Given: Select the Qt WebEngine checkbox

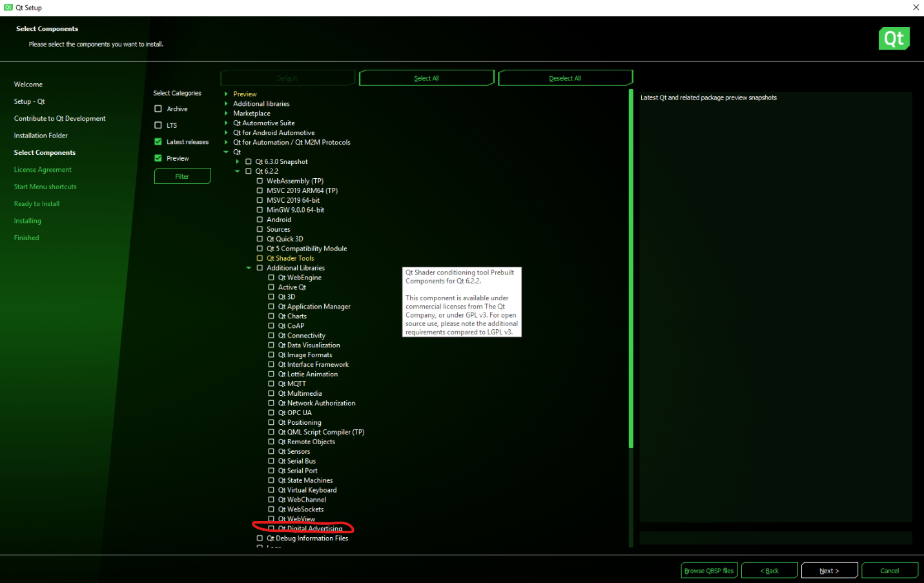Looking at the screenshot, I should pos(271,278).
